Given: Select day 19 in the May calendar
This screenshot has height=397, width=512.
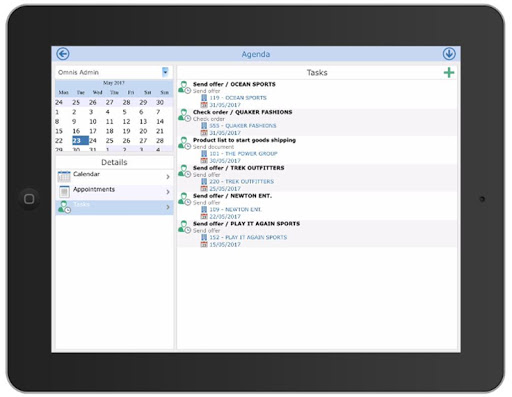Looking at the screenshot, I should (126, 131).
